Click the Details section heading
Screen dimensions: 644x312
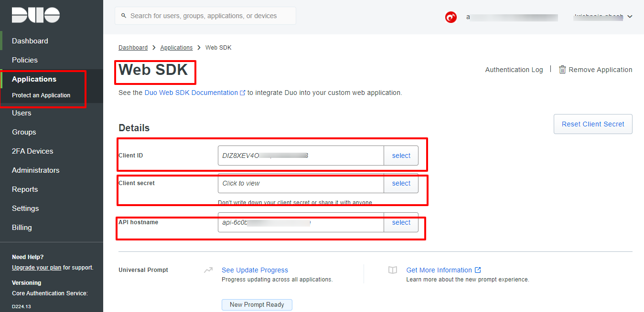[134, 128]
